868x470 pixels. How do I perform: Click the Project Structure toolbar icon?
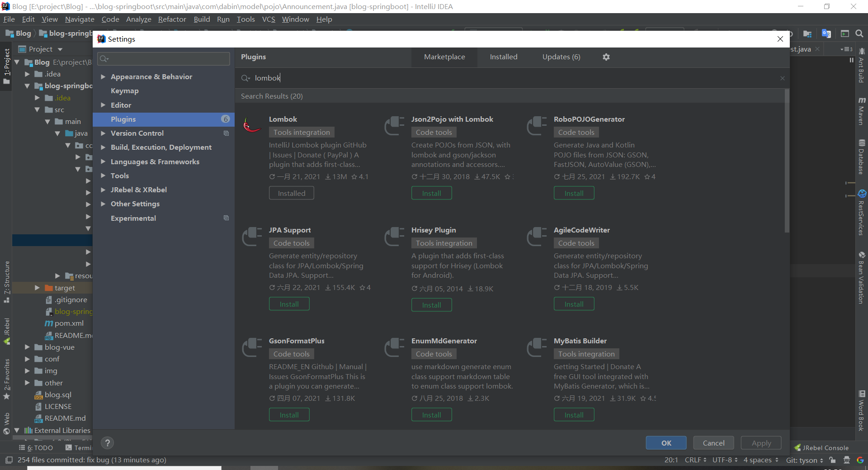click(x=807, y=33)
